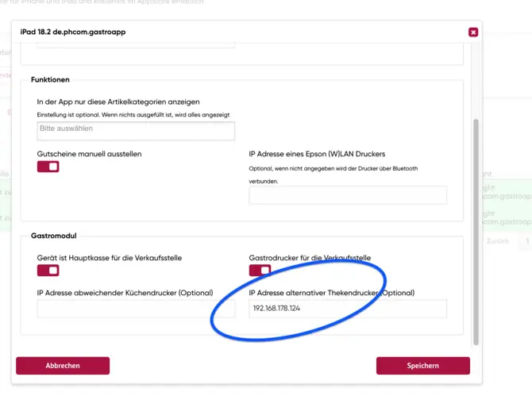Select the alternativer Thekendrucker IP address field
Viewport: 532px width, 419px height.
click(x=348, y=308)
